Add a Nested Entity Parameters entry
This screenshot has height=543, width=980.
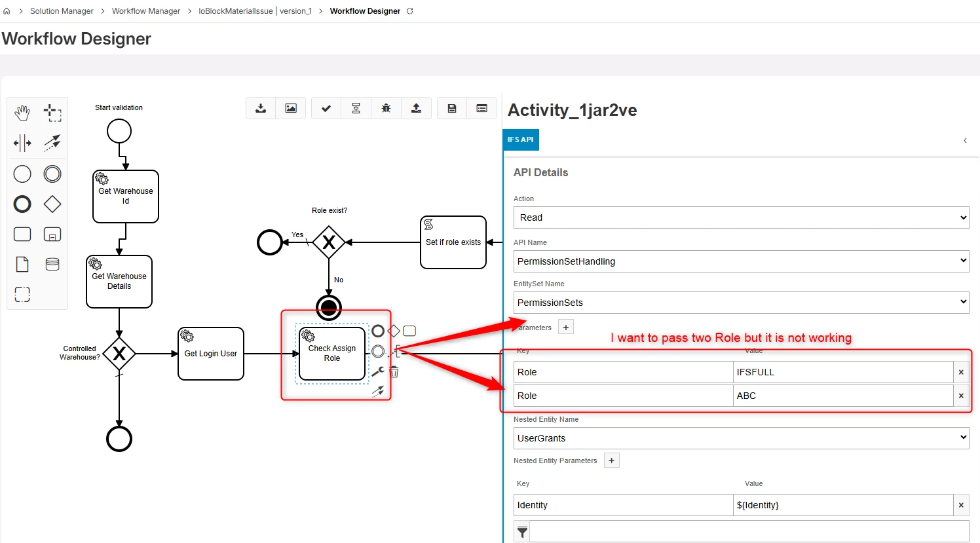(611, 460)
